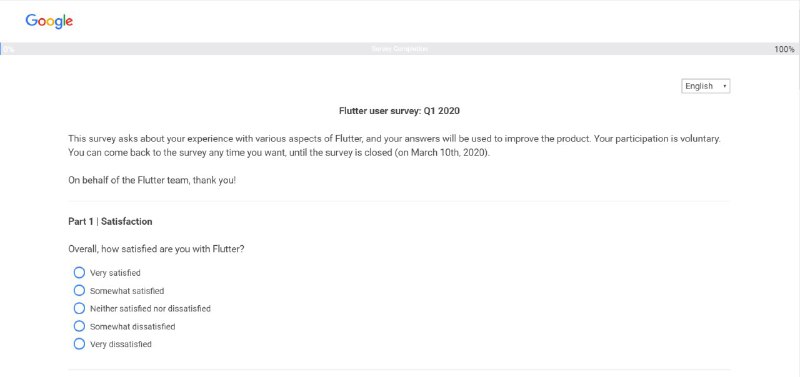This screenshot has height=377, width=800.
Task: Click the 0% progress label
Action: [x=8, y=49]
